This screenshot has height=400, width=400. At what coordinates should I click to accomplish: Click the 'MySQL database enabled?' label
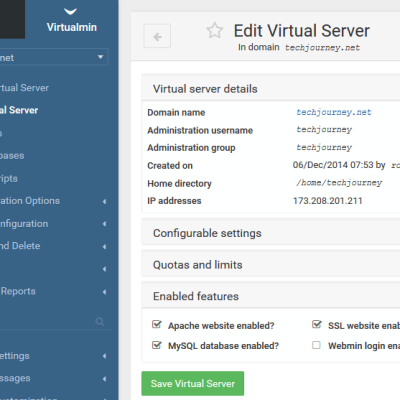223,346
